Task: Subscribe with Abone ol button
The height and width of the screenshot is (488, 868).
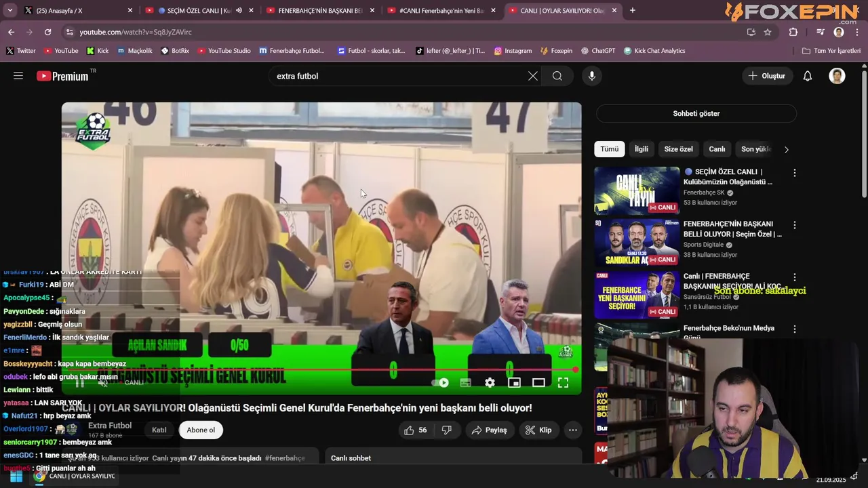Action: click(201, 430)
